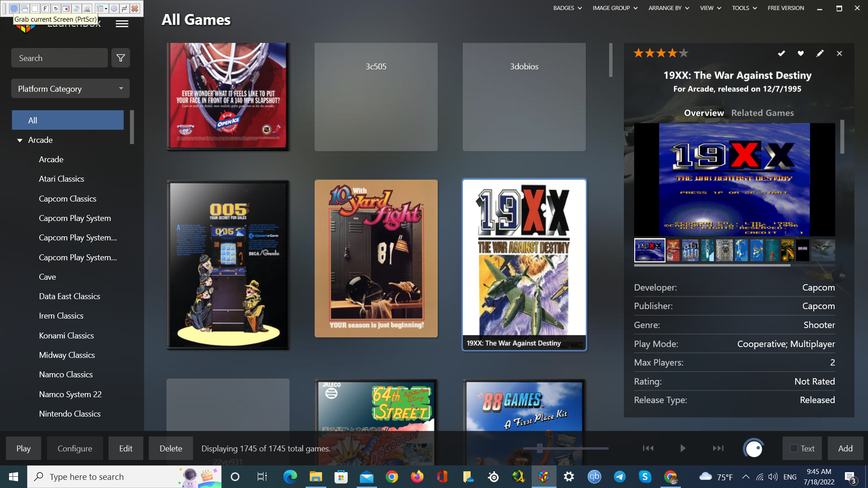Click the Task View taskbar icon
This screenshot has height=488, width=868.
[x=262, y=477]
